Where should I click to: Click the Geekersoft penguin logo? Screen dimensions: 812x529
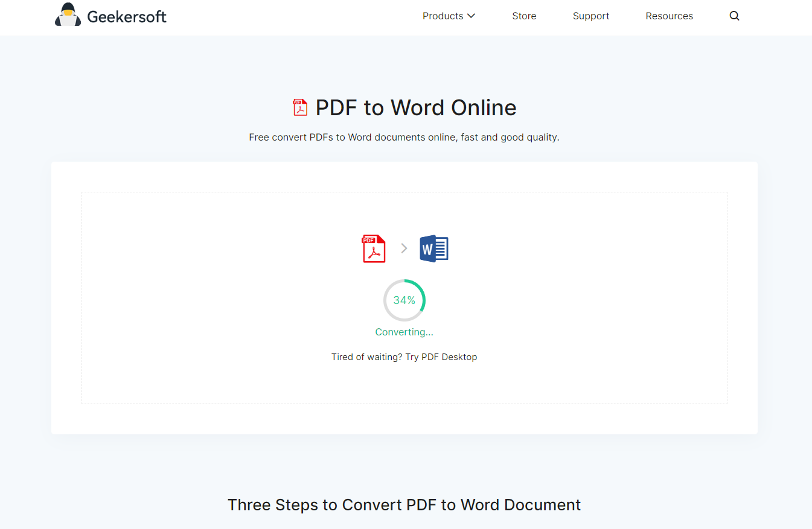click(68, 14)
